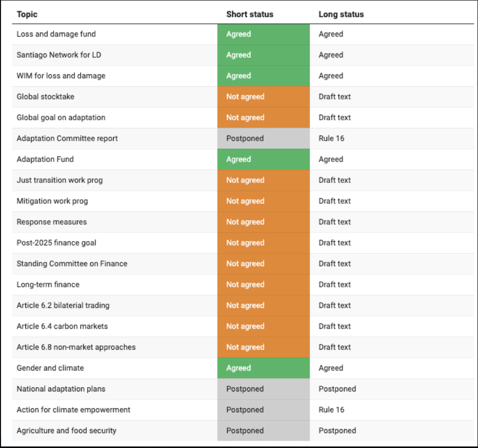Click Draft text for Article 6.4 carbon markets
Screen dimensions: 478x448
point(334,326)
